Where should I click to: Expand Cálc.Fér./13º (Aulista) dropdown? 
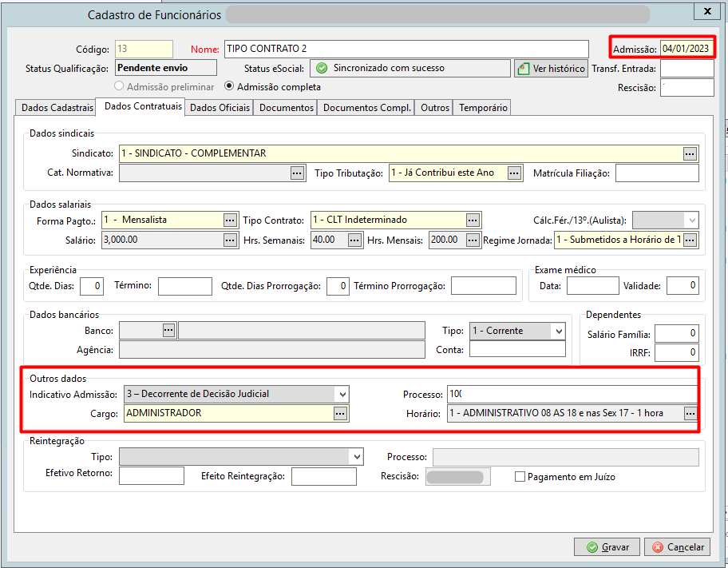click(692, 220)
